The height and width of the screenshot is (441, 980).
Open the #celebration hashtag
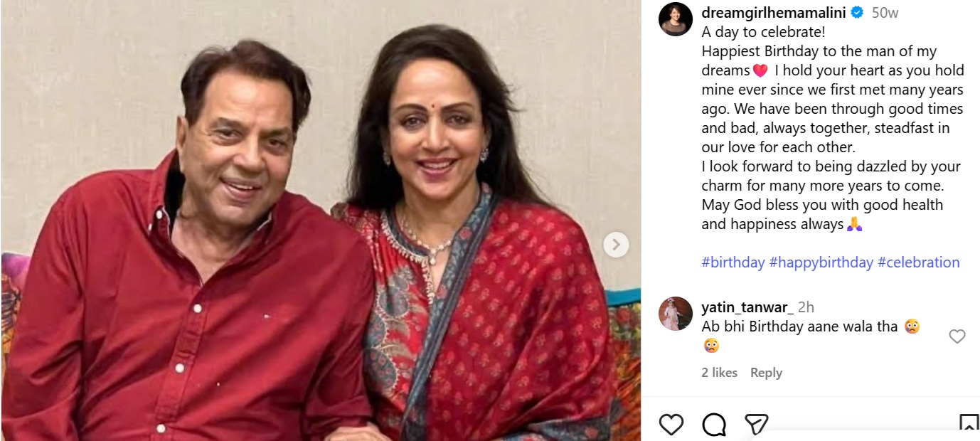(x=918, y=262)
